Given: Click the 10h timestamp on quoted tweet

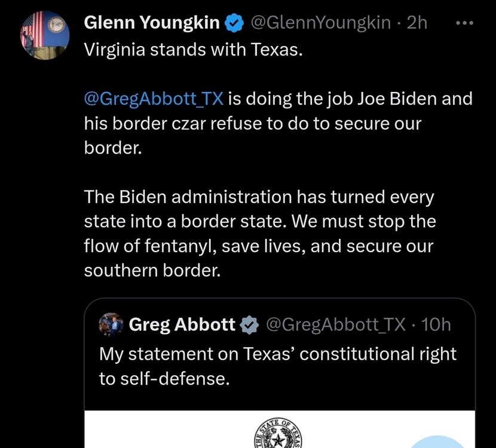Looking at the screenshot, I should pyautogui.click(x=436, y=324).
